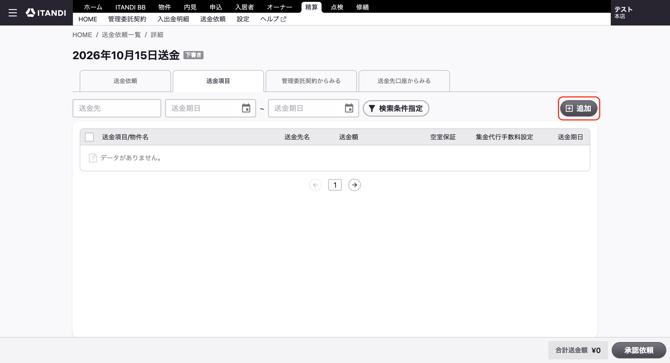Open the ITANDI BB top menu

pos(130,7)
